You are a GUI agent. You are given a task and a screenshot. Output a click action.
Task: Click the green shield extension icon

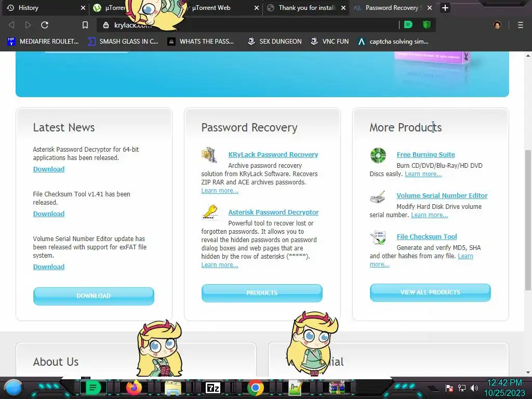point(427,24)
